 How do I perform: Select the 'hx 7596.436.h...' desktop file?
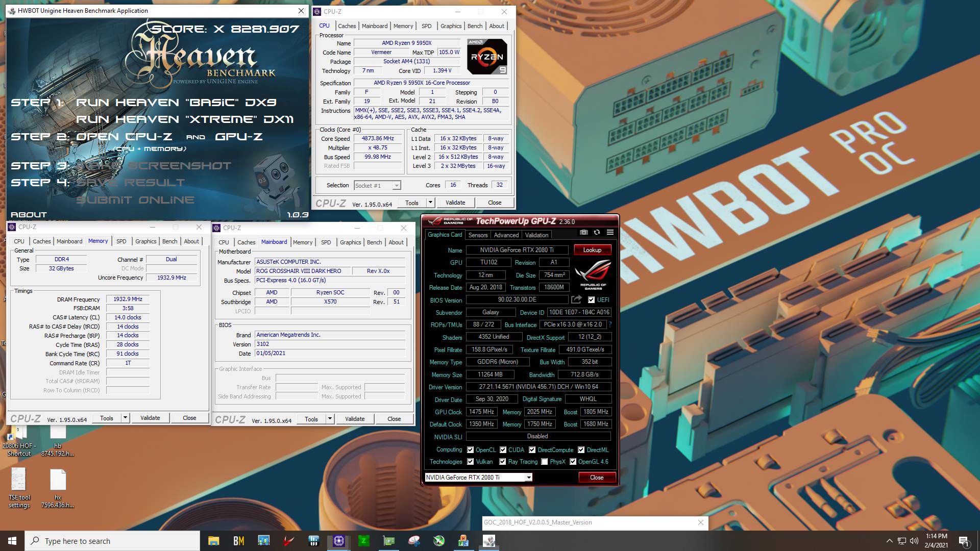(58, 488)
